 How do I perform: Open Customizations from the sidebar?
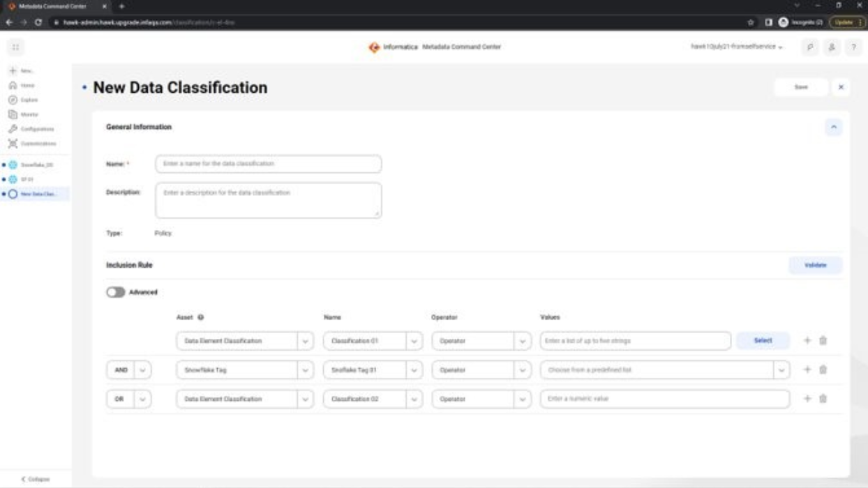(32, 144)
